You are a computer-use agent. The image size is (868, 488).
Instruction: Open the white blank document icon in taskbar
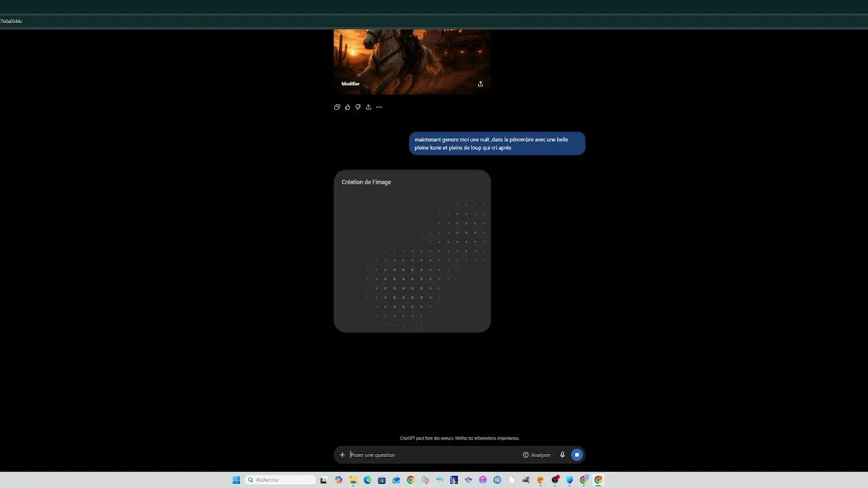coord(512,480)
